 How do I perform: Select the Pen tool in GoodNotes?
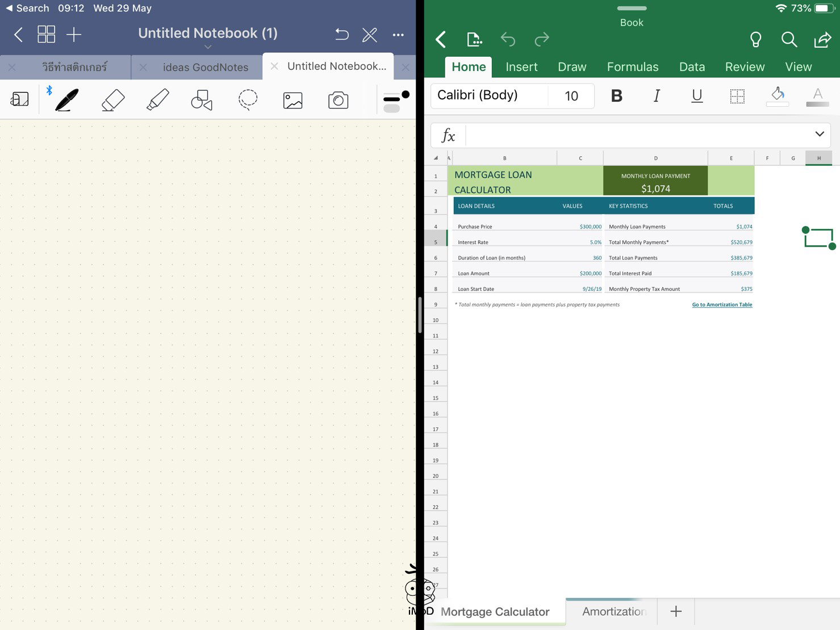(66, 100)
